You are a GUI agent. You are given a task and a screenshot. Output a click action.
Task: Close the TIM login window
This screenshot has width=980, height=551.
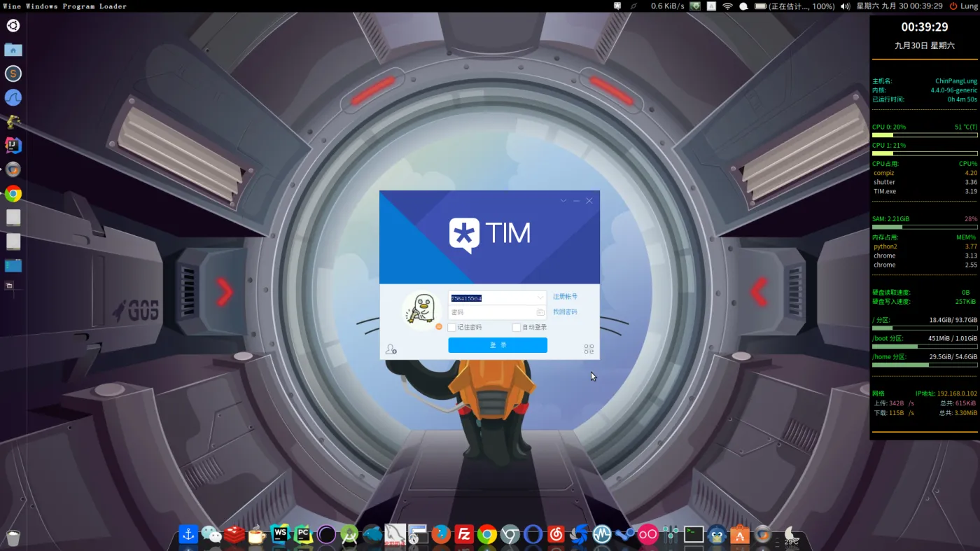pyautogui.click(x=589, y=201)
